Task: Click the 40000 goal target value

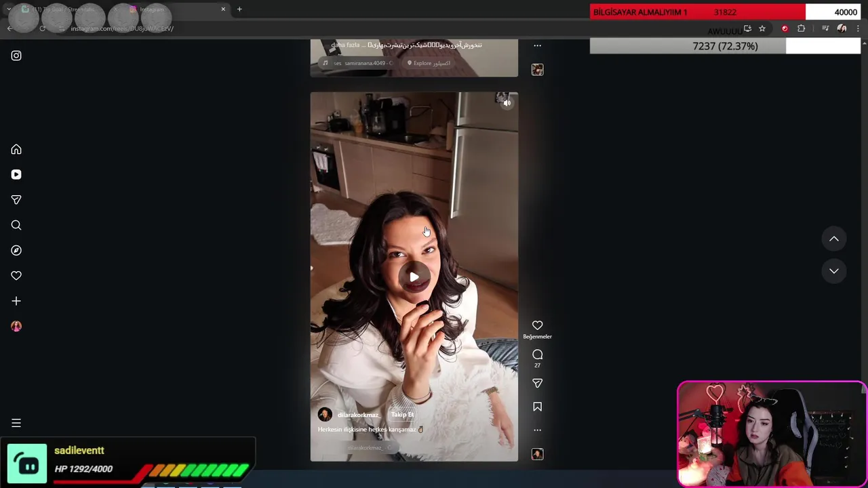Action: click(846, 12)
